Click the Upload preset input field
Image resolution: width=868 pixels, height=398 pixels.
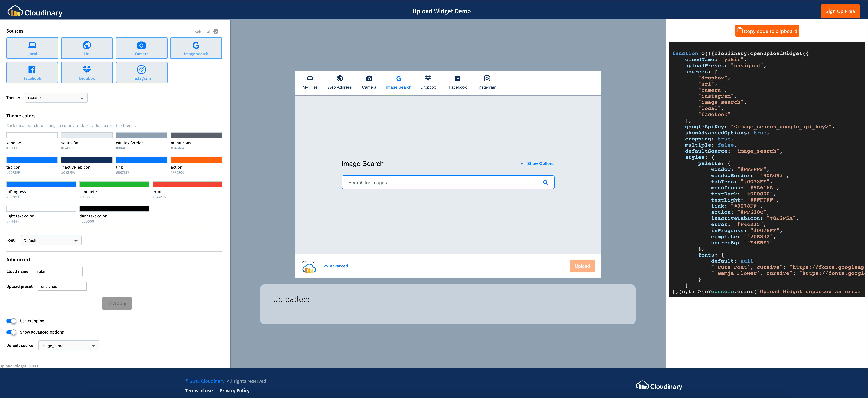point(62,286)
